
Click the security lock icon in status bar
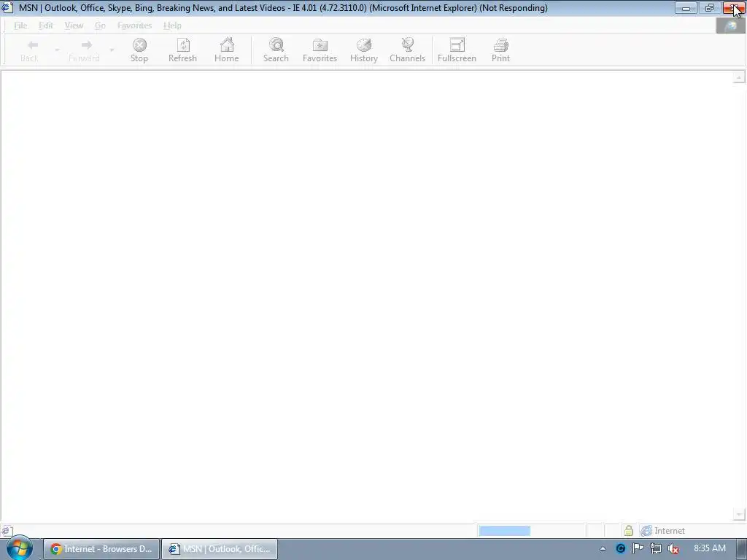pos(628,531)
